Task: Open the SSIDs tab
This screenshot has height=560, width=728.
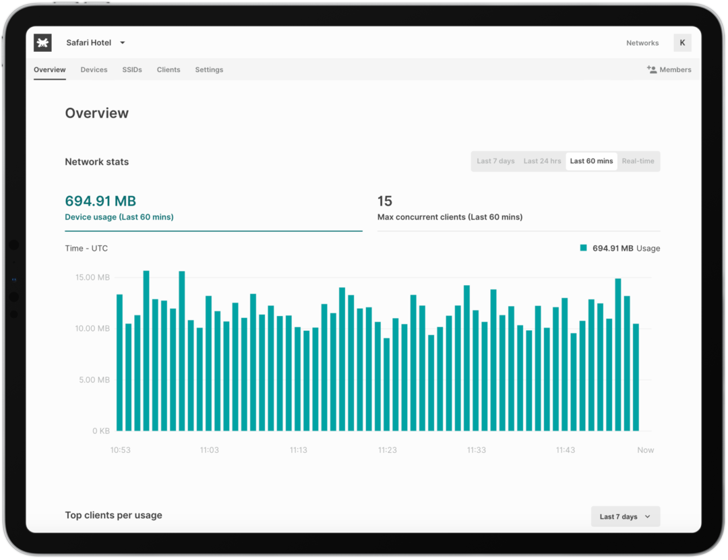Action: point(132,69)
